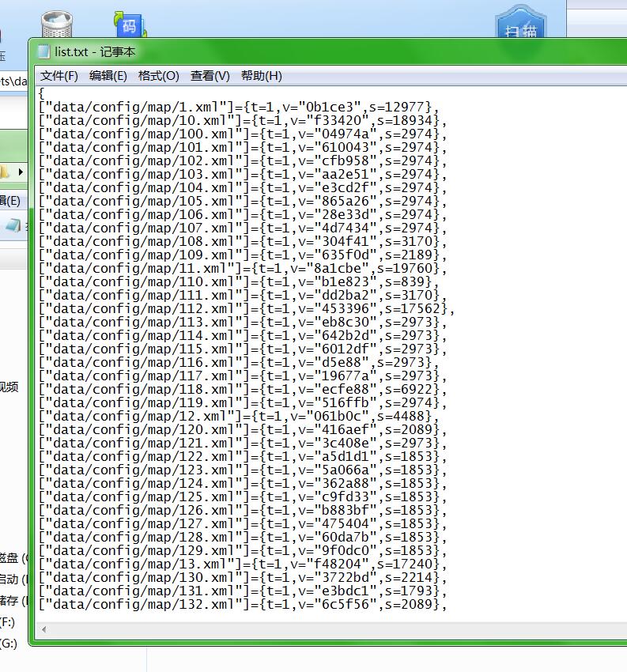
Task: Click the notepad icon in the left Explorer pane
Action: tap(13, 225)
